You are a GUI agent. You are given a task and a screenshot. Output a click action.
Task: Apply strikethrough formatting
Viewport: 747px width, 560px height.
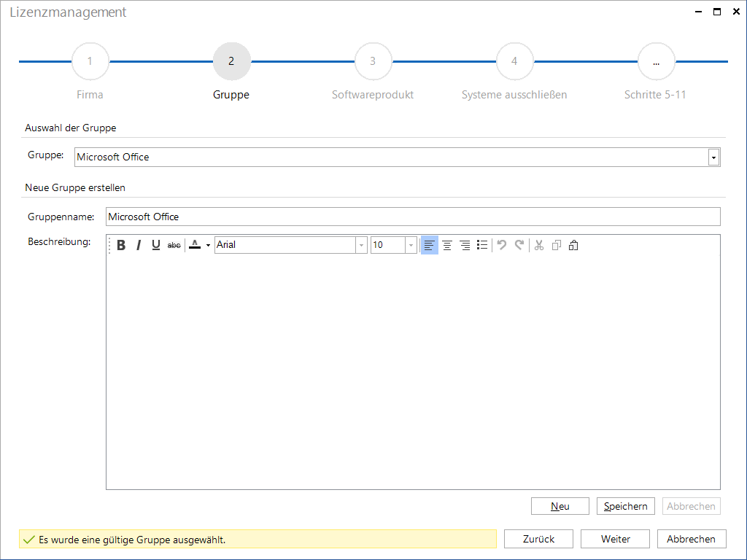click(174, 245)
